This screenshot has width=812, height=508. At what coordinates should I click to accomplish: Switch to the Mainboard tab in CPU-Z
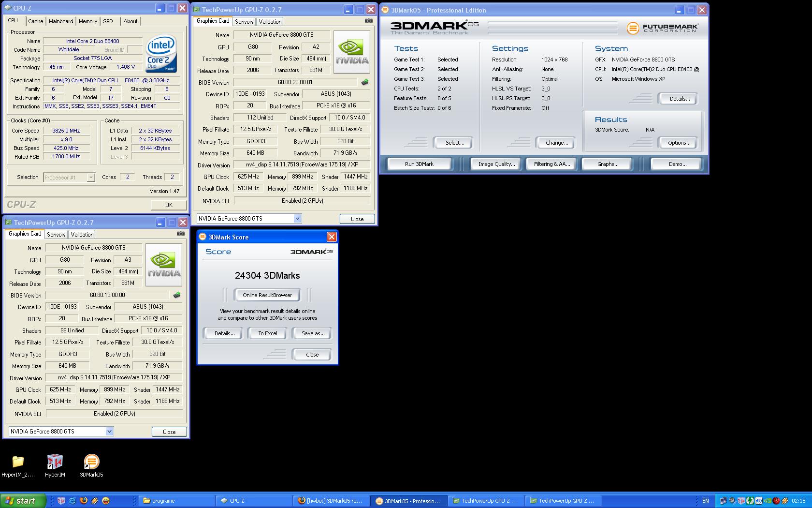click(61, 21)
